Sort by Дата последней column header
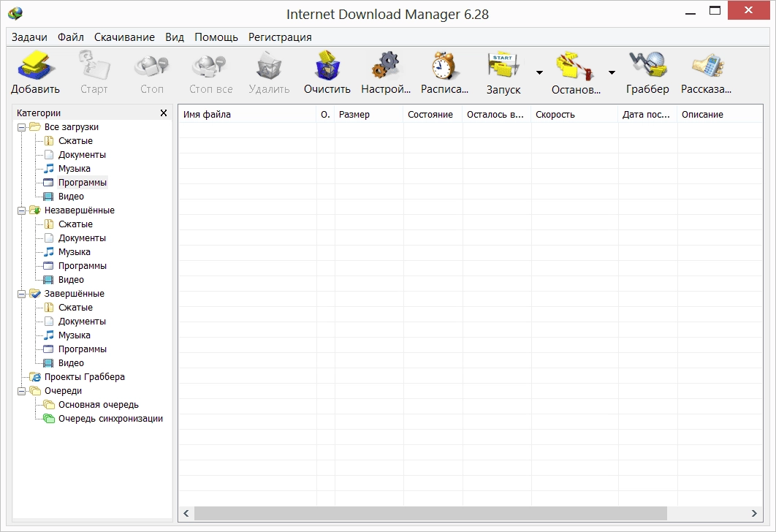 tap(647, 114)
